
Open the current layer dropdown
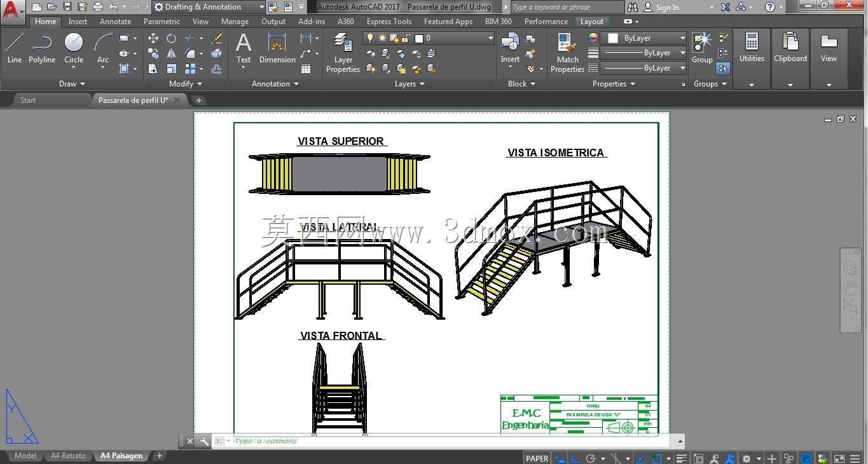[429, 38]
